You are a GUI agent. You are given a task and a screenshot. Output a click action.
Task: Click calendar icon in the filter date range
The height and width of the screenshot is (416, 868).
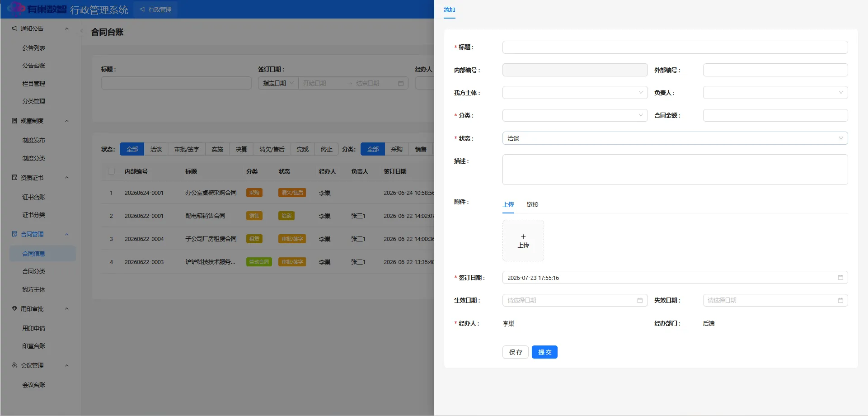[x=401, y=83]
